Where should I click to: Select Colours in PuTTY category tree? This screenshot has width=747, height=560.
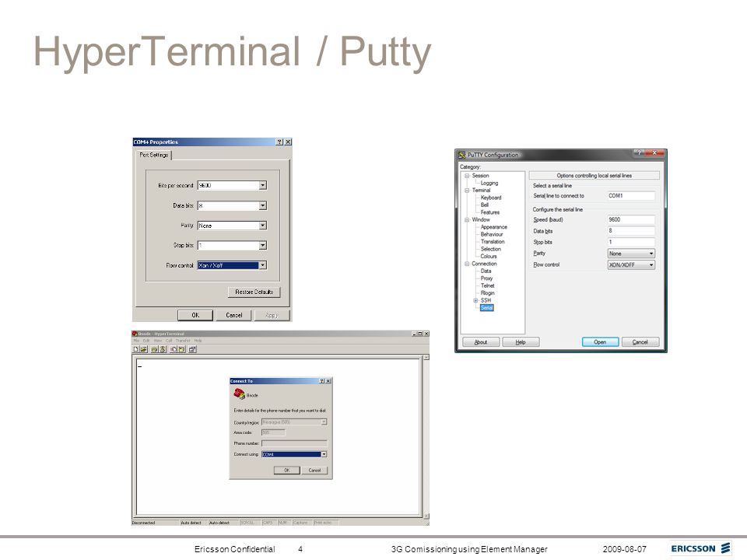point(489,256)
